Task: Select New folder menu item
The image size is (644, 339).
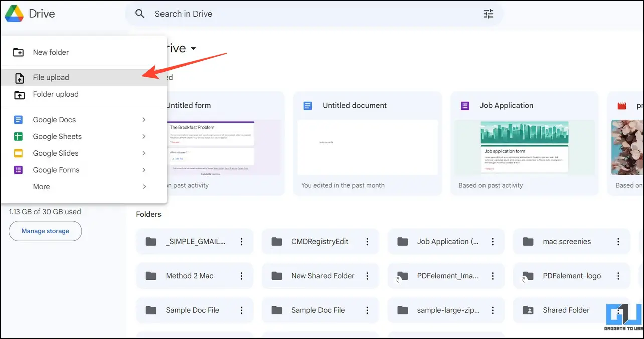Action: coord(84,52)
